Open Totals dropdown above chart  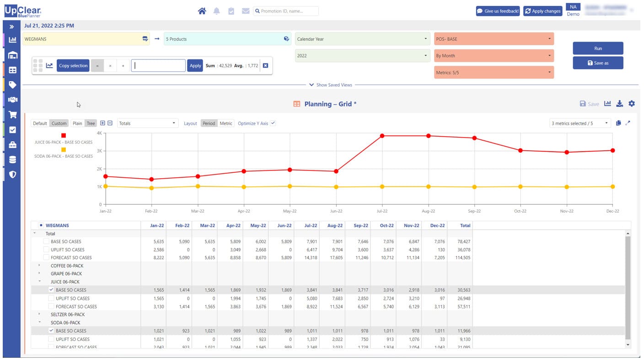148,123
